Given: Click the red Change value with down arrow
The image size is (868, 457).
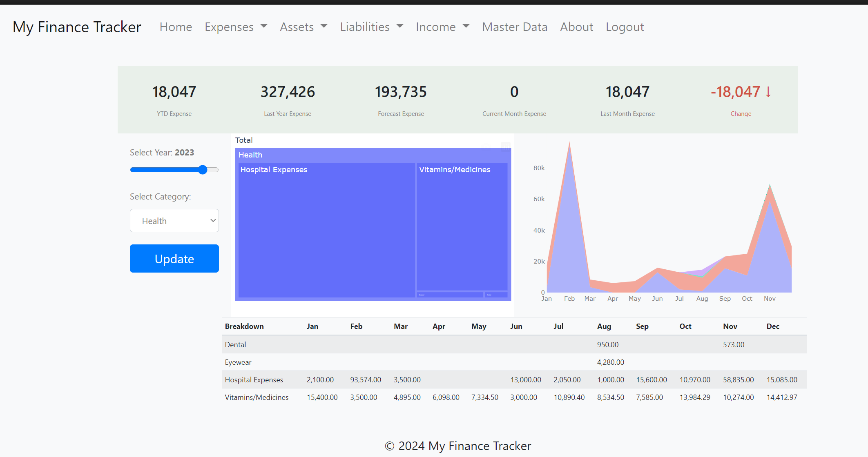Looking at the screenshot, I should [741, 92].
